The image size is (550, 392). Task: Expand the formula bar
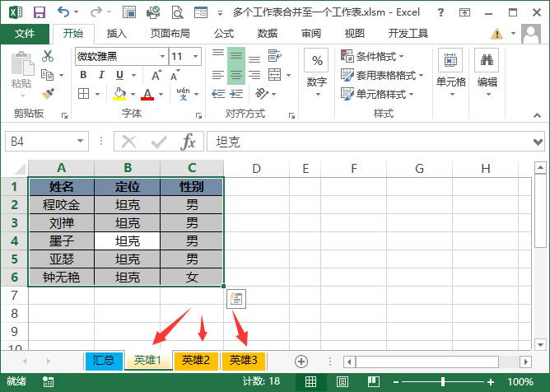(x=538, y=142)
